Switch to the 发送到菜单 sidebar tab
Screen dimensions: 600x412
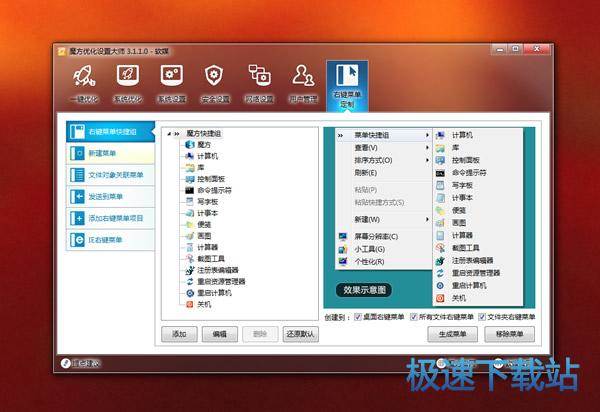[110, 197]
